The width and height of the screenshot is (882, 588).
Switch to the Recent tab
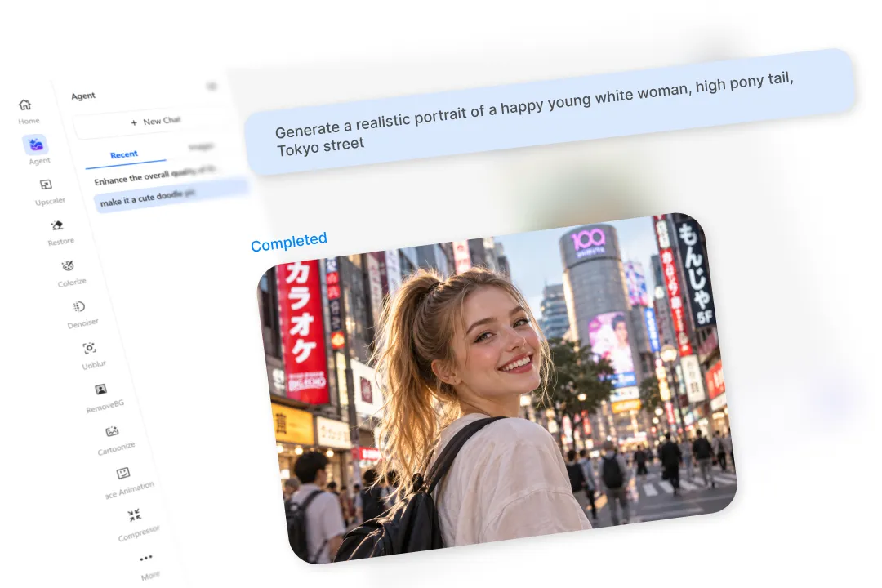[x=124, y=154]
